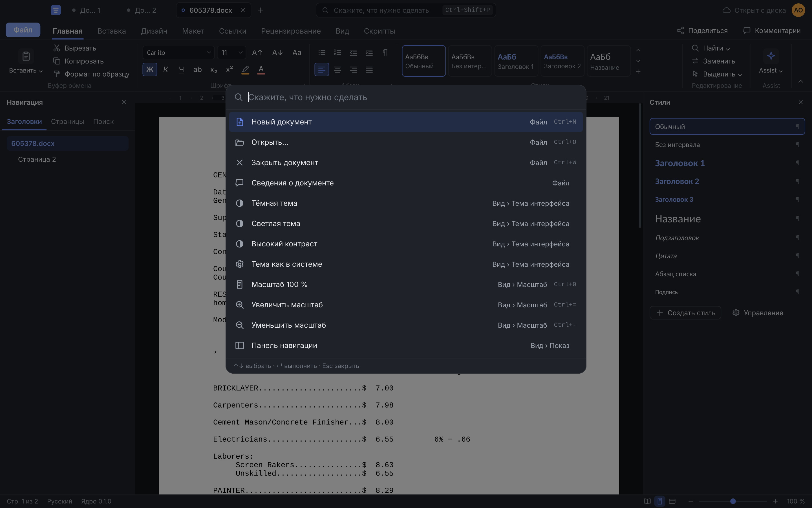Click the decrease font size icon
Screen dimensions: 812x508
pos(277,52)
